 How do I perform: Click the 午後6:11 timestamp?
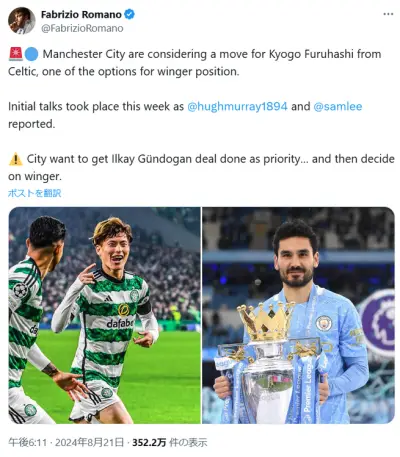click(x=27, y=443)
